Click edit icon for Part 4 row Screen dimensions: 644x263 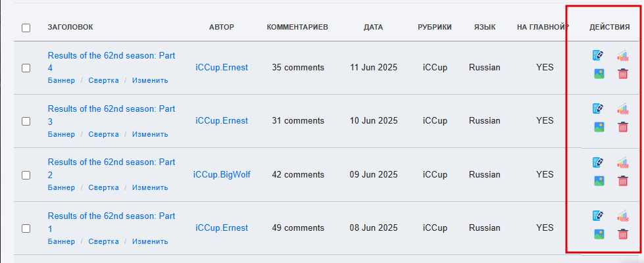click(x=598, y=55)
